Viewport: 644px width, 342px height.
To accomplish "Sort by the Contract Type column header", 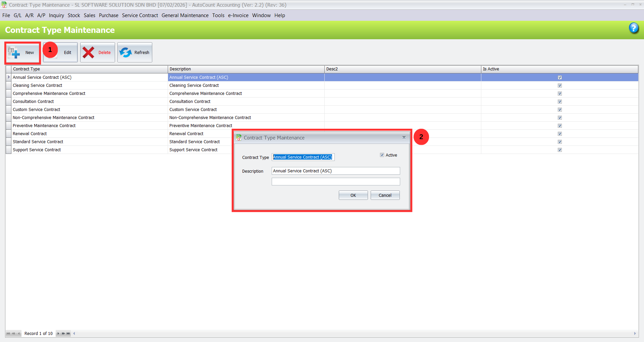I will pyautogui.click(x=87, y=69).
